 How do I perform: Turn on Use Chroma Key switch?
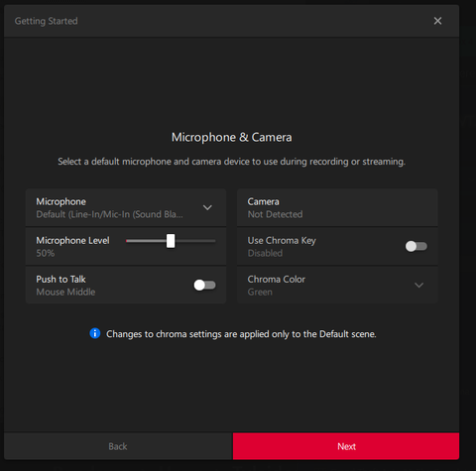pyautogui.click(x=416, y=246)
